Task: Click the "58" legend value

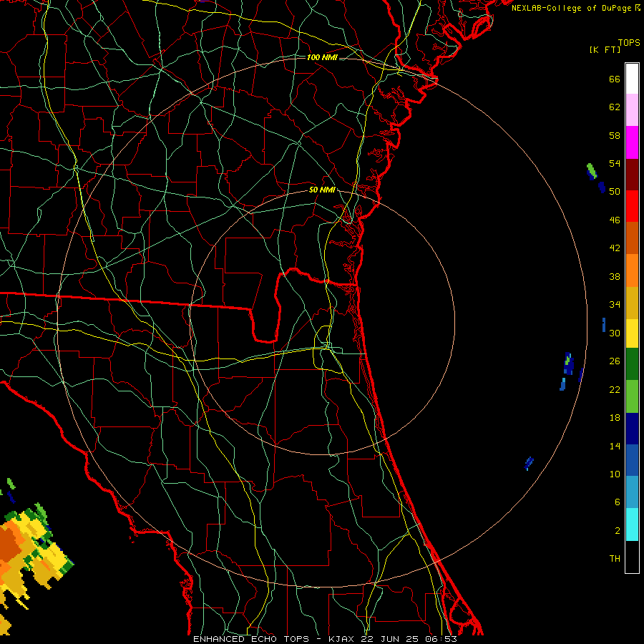Action: (x=615, y=135)
